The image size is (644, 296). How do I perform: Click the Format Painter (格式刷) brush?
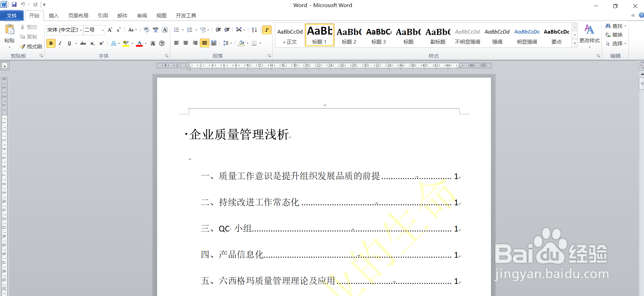point(31,46)
